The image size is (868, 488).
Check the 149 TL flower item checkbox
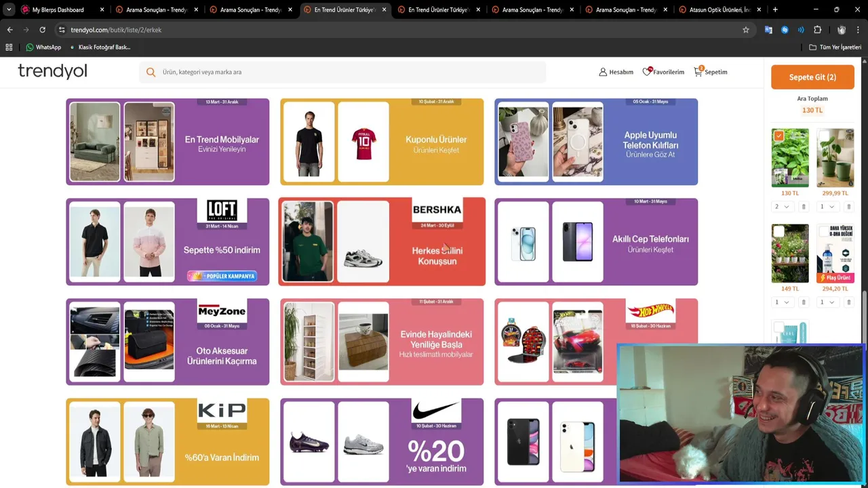778,232
